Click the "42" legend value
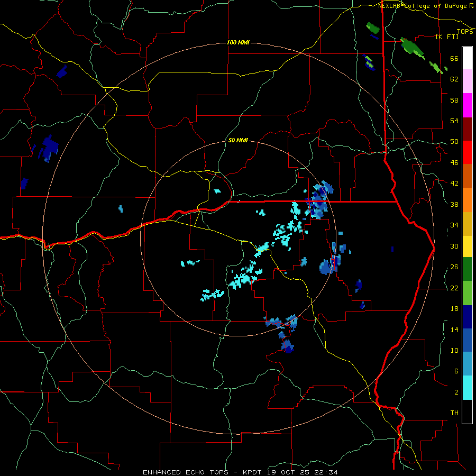This screenshot has height=476, width=476. pos(454,184)
